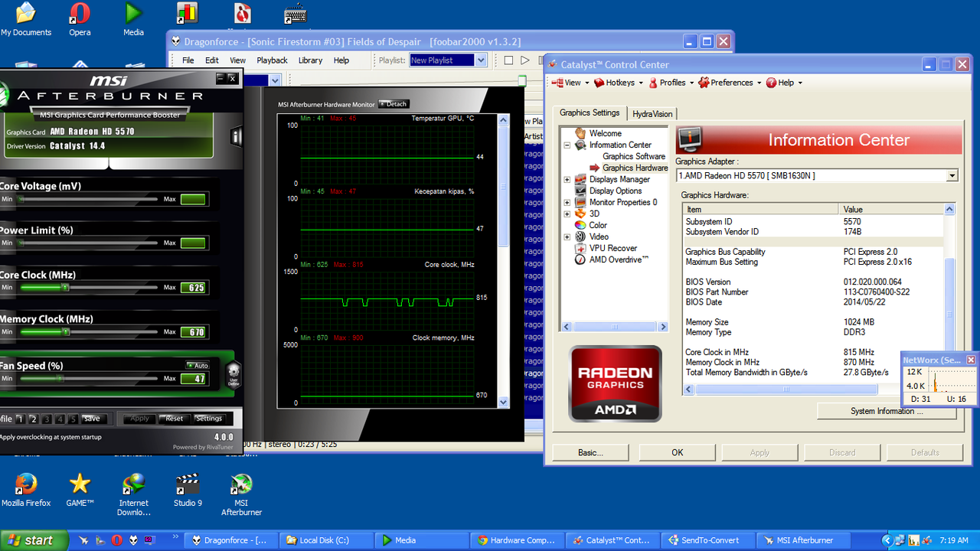Screen dimensions: 980x551
Task: Open the Preferences menu in Catalyst
Action: (x=730, y=83)
